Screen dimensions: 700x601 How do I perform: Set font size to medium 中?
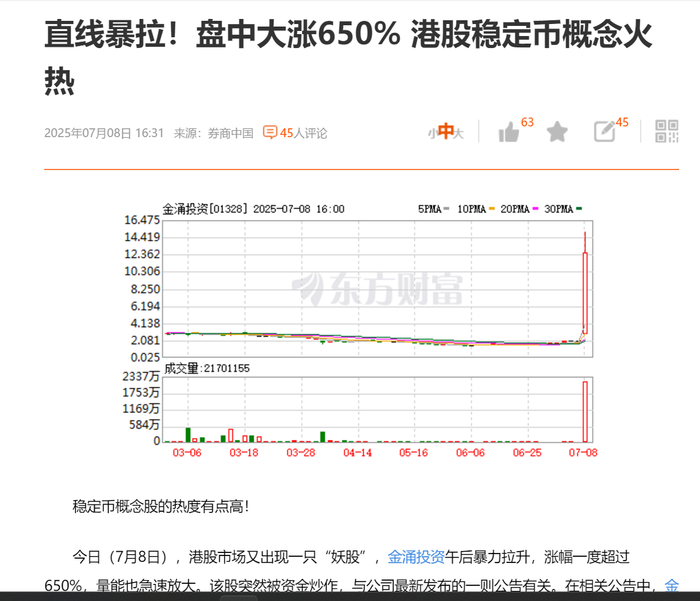coord(445,131)
